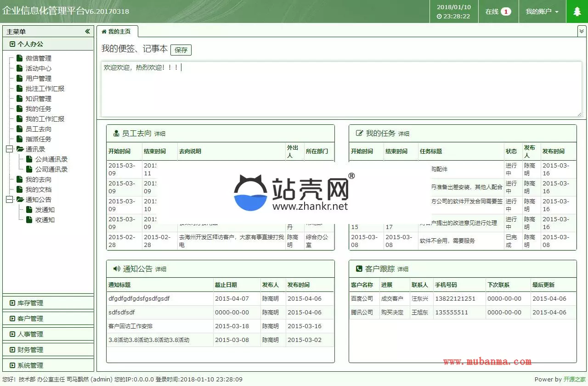Click the speaker icon beside 通知公告 panel
The image size is (588, 386).
coord(116,269)
